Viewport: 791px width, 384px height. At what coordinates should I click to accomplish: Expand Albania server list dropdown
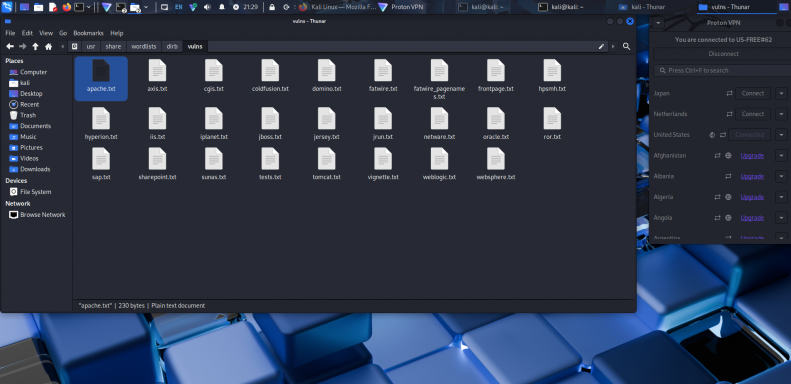[x=781, y=176]
